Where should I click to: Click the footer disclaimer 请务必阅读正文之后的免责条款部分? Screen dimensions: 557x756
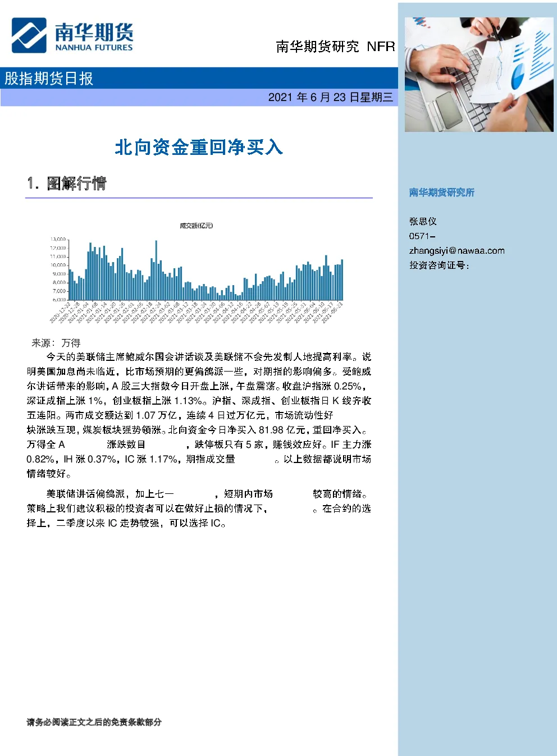pos(94,722)
